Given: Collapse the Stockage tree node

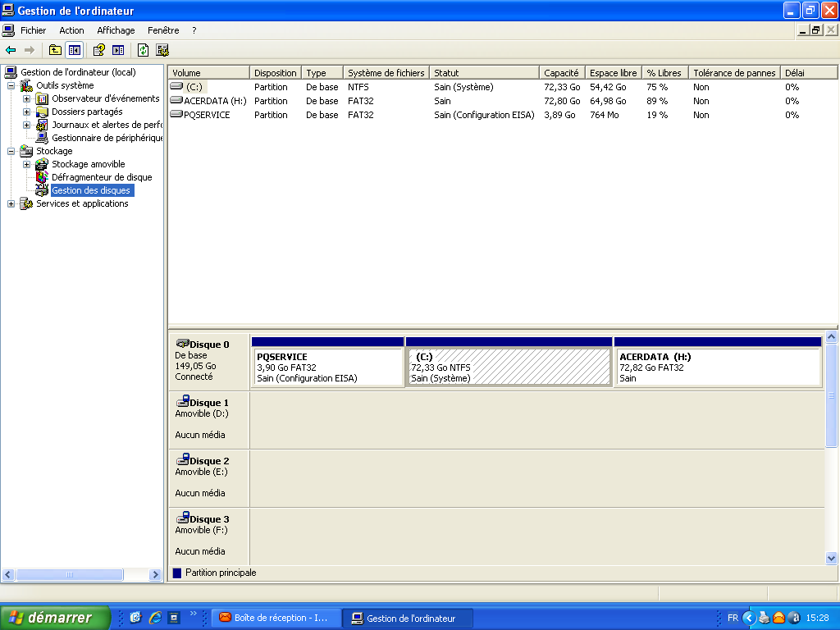Looking at the screenshot, I should (x=11, y=152).
